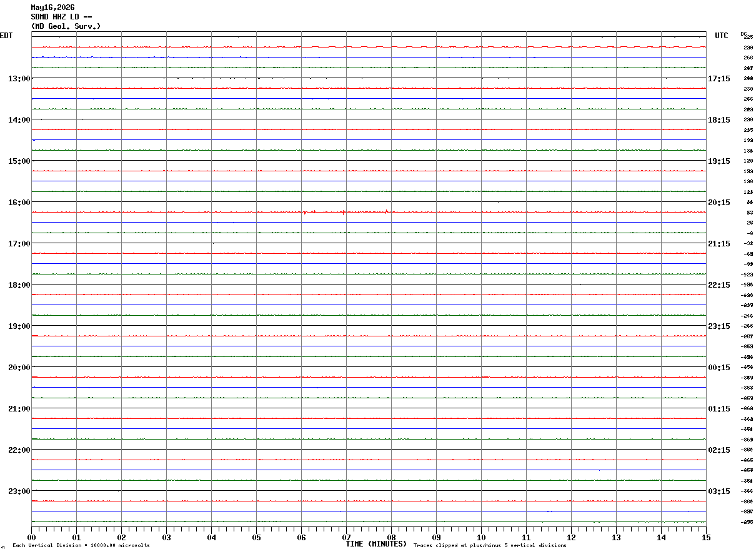Click the minute 07 axis tick label
This screenshot has width=756, height=554.
[x=346, y=537]
